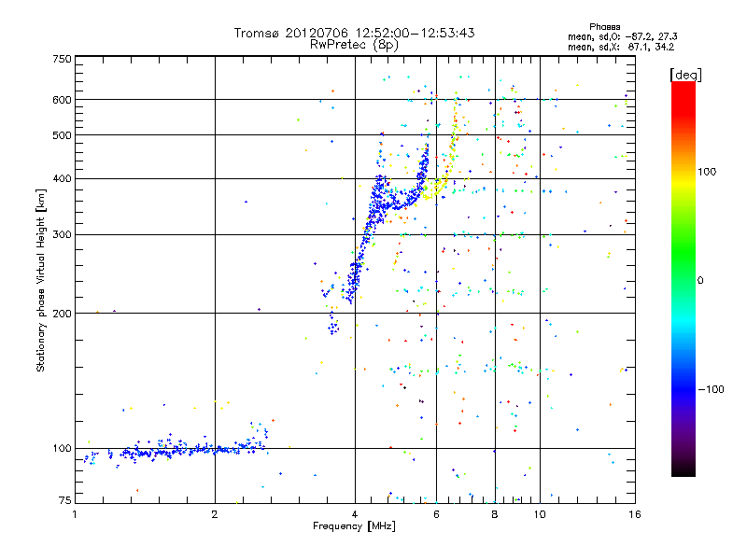Screen dimensions: 747x560
Task: Click the x-axis tick label '2'
Action: tap(215, 514)
